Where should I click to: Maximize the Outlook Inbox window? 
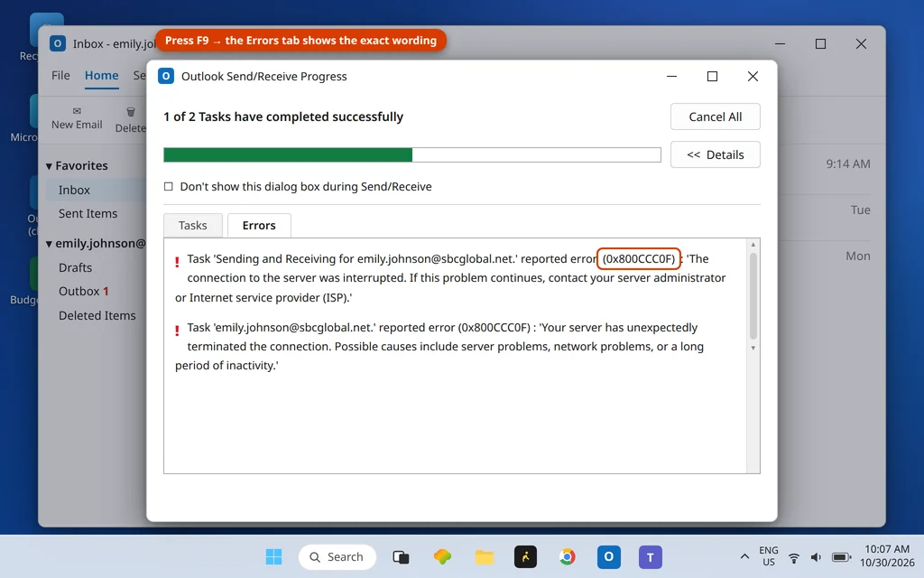[820, 43]
